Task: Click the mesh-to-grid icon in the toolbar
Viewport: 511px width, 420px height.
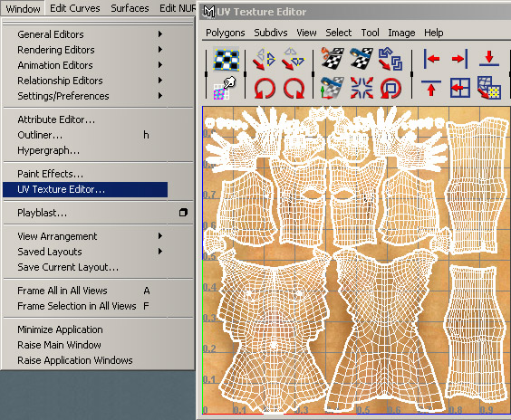Action: [489, 88]
